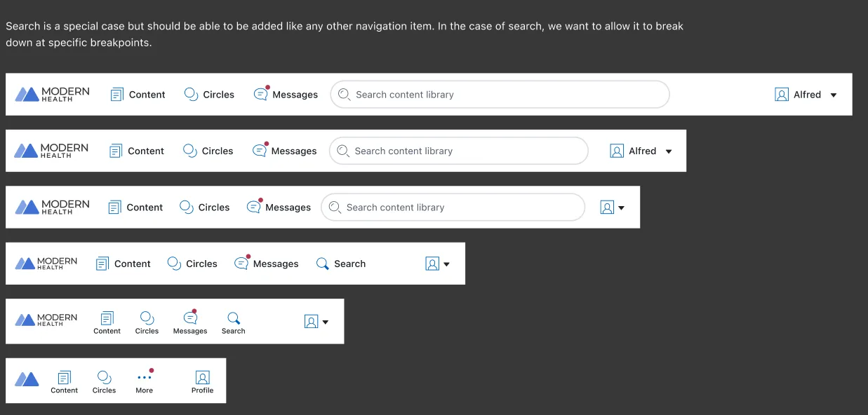Image resolution: width=868 pixels, height=415 pixels.
Task: Select Circles in the second navbar
Action: [208, 151]
